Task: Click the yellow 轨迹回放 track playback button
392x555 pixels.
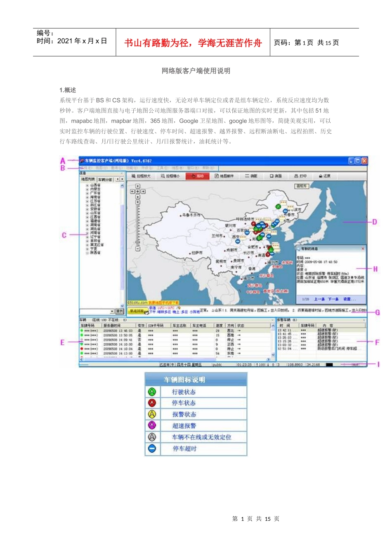Action: pyautogui.click(x=137, y=311)
